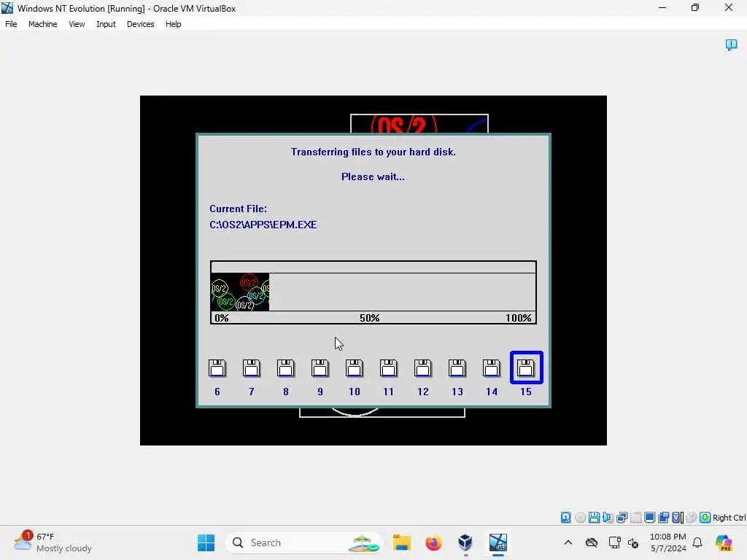Click 'Transferring files to your hard disk.' text
Screen dimensions: 747x560
point(373,152)
